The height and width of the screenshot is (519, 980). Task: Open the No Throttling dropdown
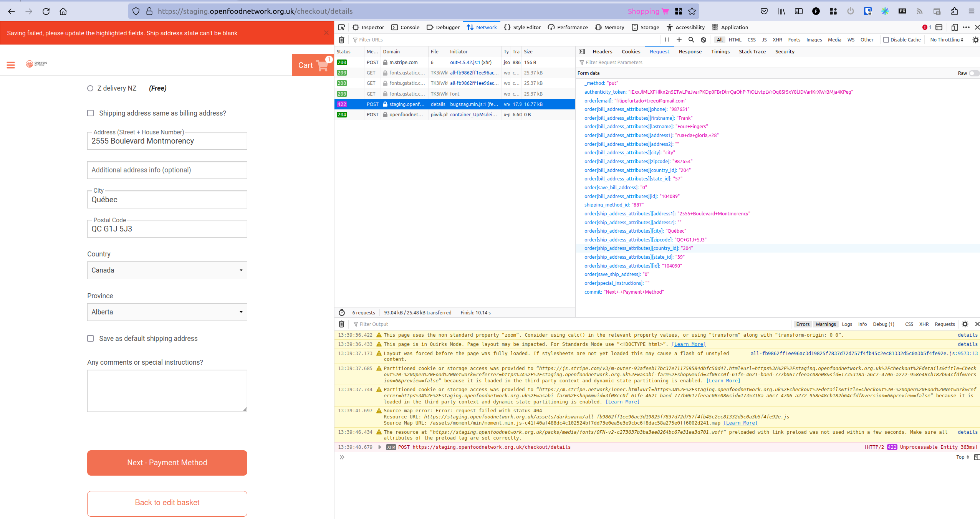pos(946,40)
